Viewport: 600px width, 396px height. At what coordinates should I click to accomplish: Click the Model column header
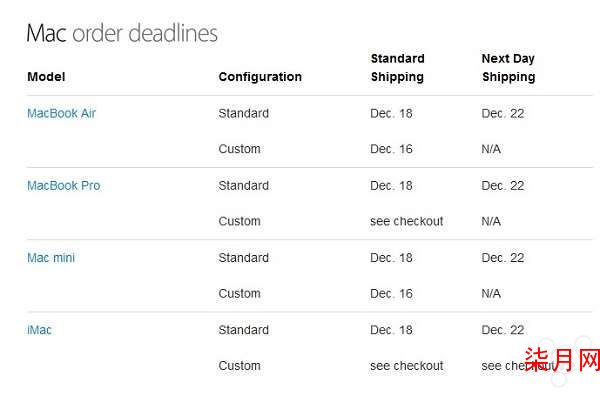coord(46,77)
